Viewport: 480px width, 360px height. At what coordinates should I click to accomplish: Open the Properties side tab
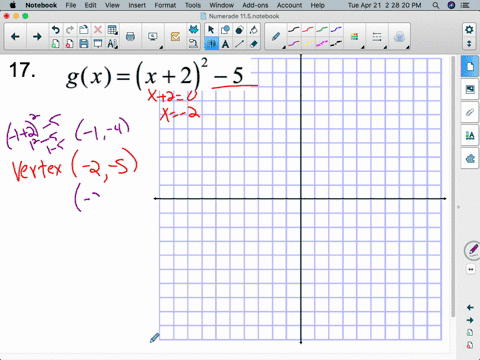coord(470,135)
